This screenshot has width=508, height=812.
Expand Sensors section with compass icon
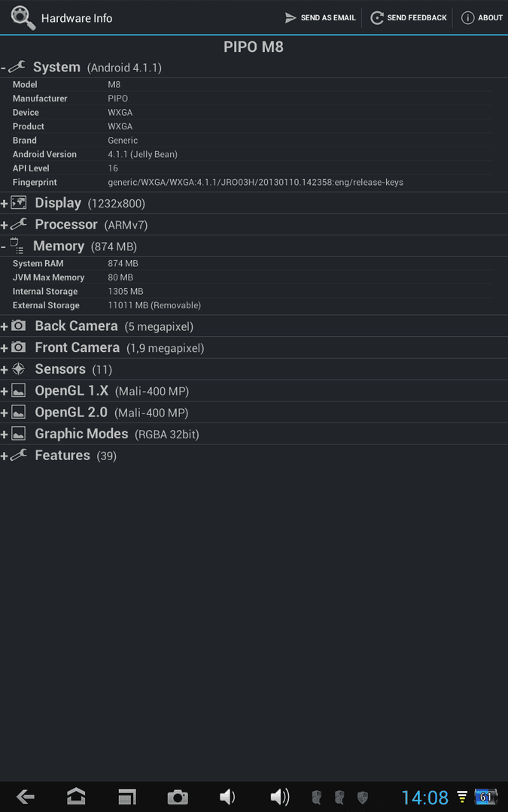[254, 369]
